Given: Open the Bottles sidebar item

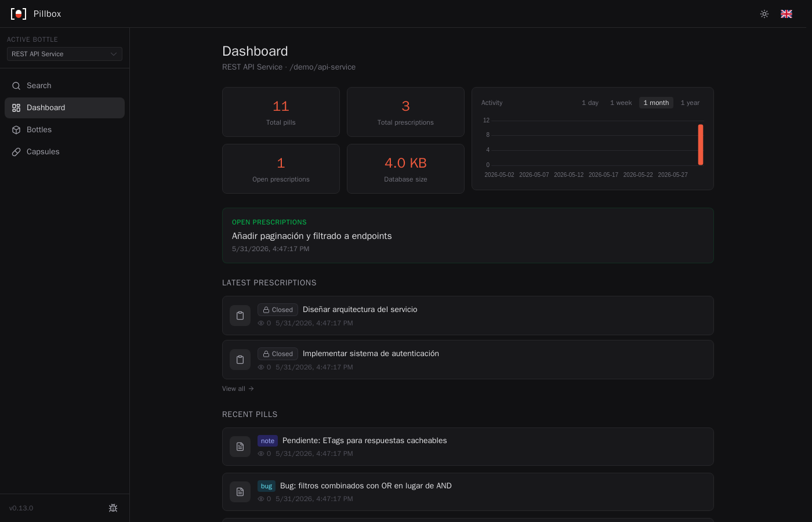Looking at the screenshot, I should tap(64, 130).
